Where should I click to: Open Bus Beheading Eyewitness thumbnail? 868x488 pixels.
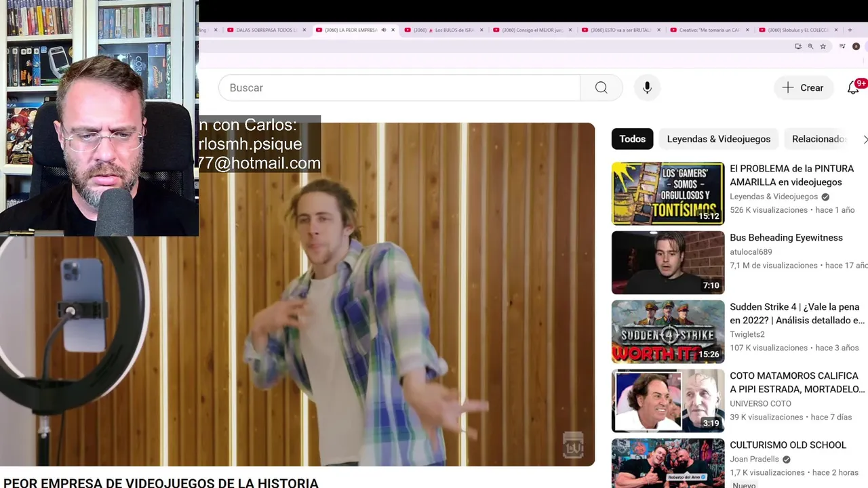pyautogui.click(x=668, y=262)
